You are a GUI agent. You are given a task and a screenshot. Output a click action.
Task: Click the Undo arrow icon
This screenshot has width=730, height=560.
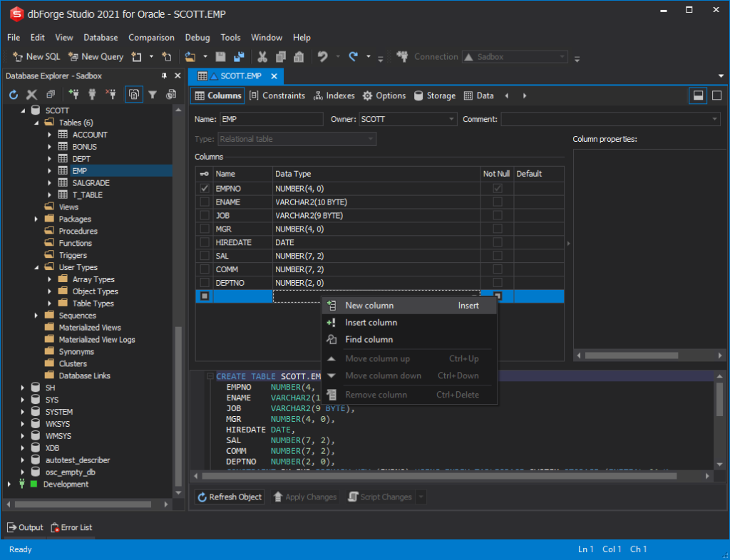tap(323, 57)
